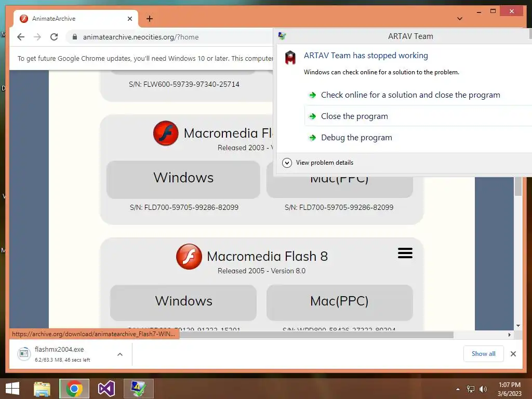Click the Chrome taskbar icon
The width and height of the screenshot is (532, 399).
(x=74, y=389)
